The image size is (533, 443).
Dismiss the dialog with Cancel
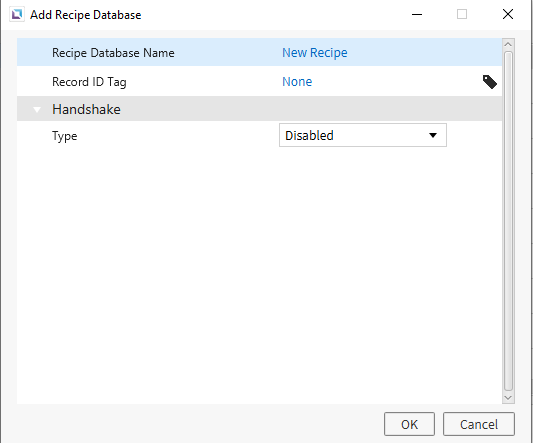(479, 424)
